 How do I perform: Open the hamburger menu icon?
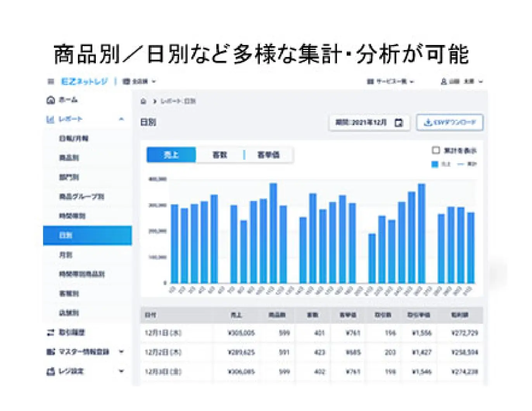50,81
